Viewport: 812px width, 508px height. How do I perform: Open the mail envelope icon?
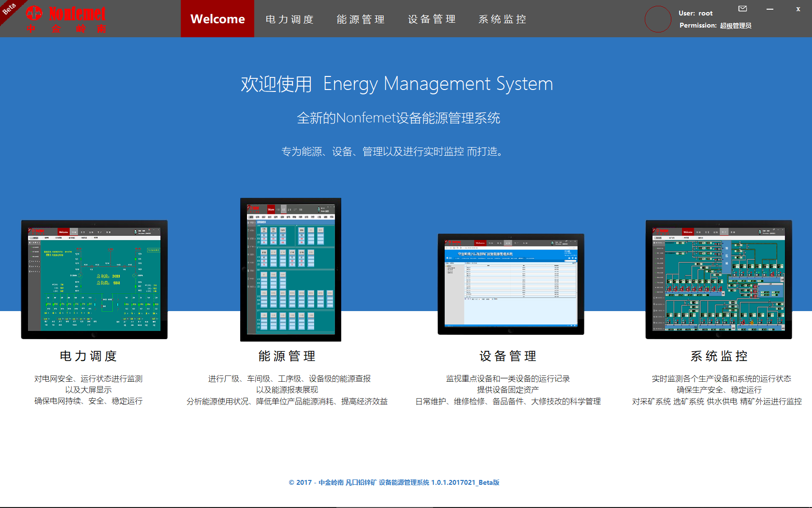[743, 8]
